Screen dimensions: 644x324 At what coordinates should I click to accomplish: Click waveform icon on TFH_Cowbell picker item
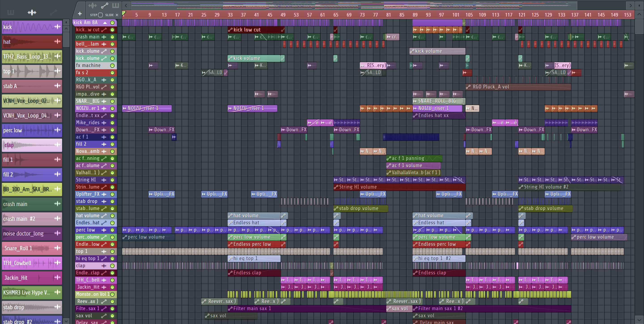pyautogui.click(x=57, y=262)
